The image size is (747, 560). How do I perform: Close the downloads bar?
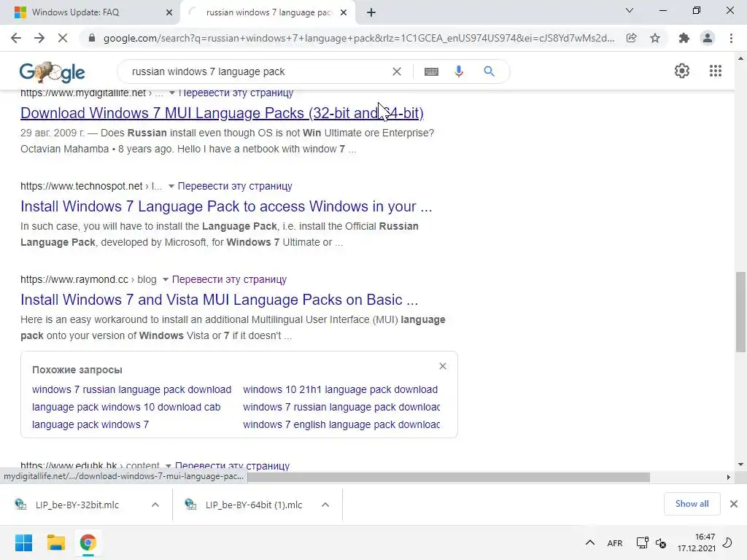pyautogui.click(x=734, y=504)
